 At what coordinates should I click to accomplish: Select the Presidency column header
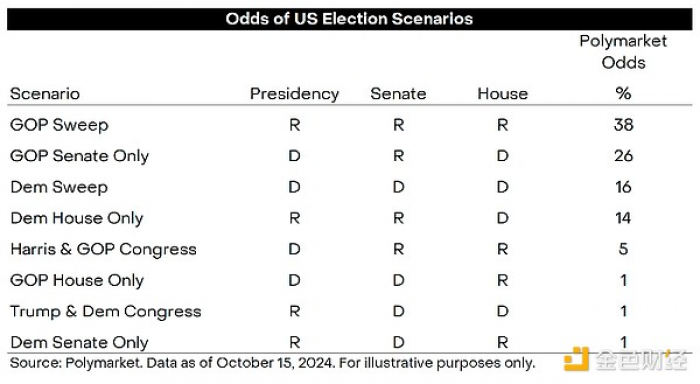coord(294,94)
